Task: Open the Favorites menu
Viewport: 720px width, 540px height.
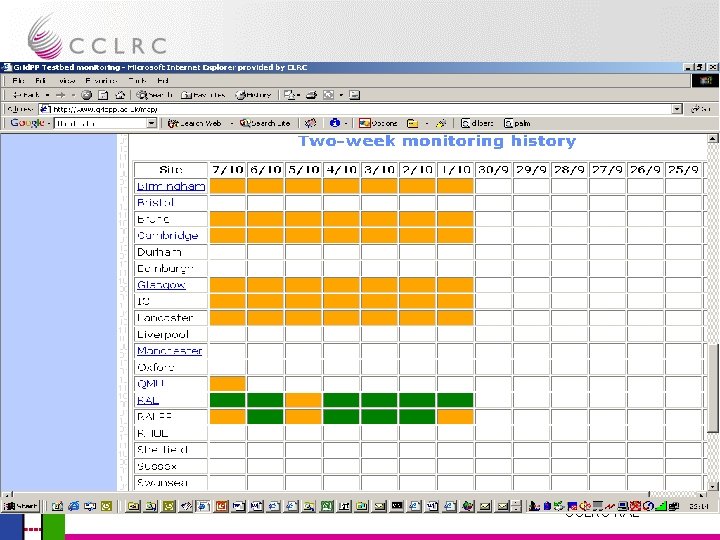Action: click(101, 81)
